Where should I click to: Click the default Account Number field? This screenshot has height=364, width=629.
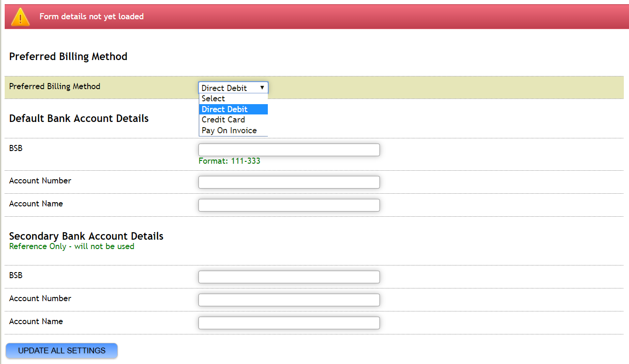289,182
